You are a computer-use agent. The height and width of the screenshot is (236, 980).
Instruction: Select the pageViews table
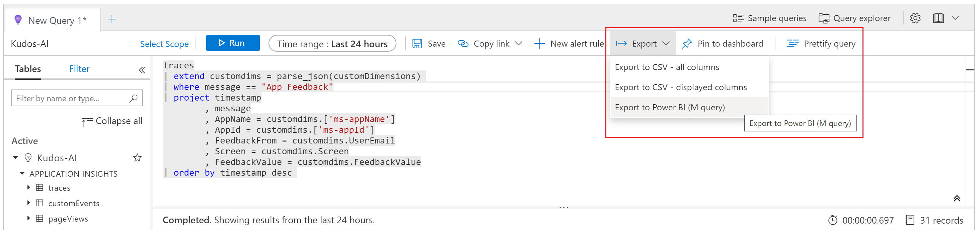point(68,219)
